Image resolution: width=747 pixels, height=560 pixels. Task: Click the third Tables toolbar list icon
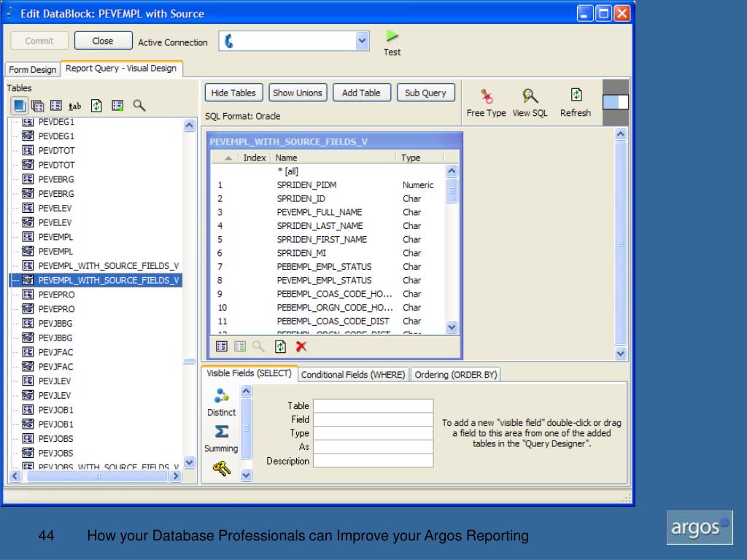(56, 105)
